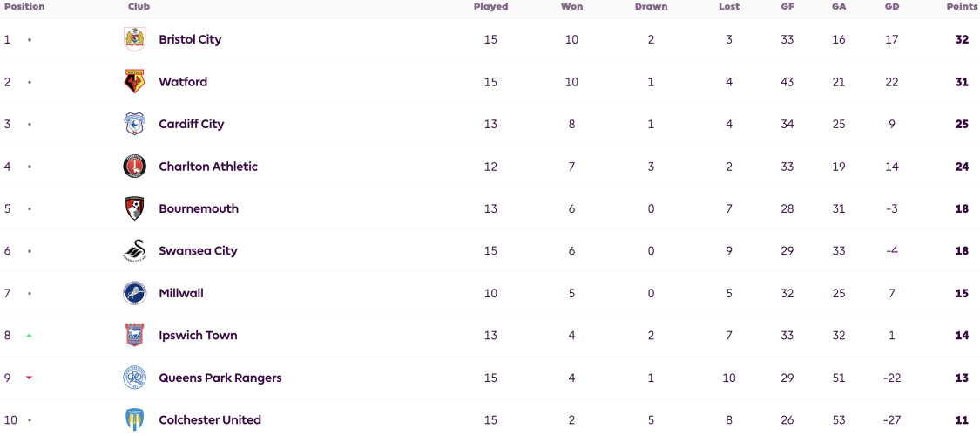980x436 pixels.
Task: Click Ipswich Town's green up arrow
Action: (x=29, y=336)
